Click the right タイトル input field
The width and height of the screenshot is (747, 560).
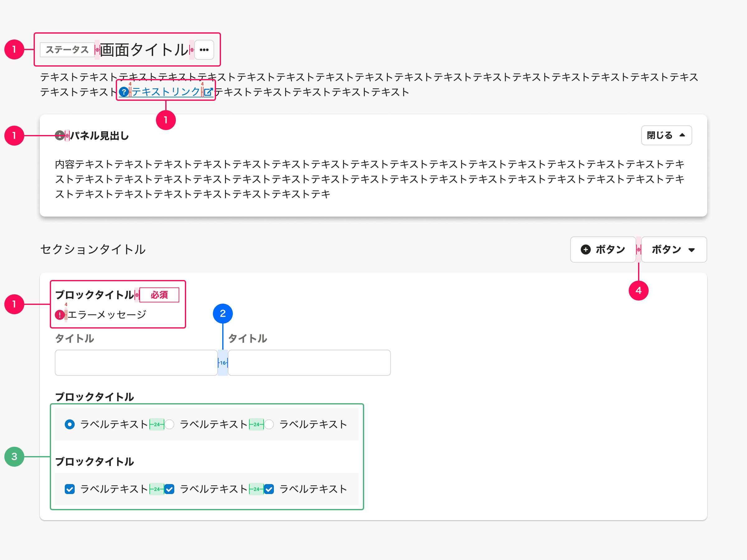309,362
